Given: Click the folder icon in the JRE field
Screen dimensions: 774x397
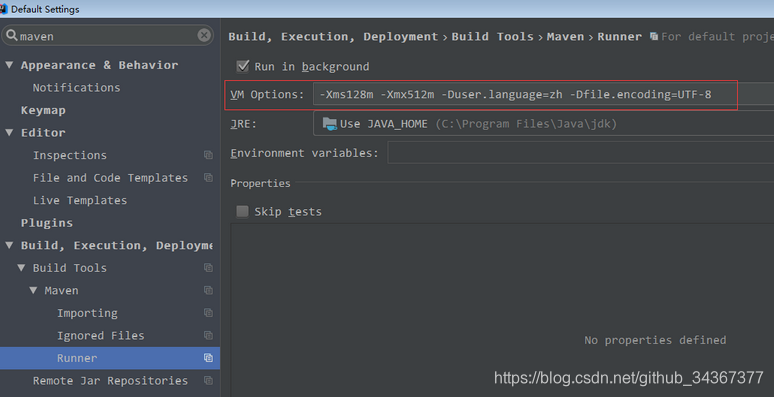Looking at the screenshot, I should [x=329, y=124].
